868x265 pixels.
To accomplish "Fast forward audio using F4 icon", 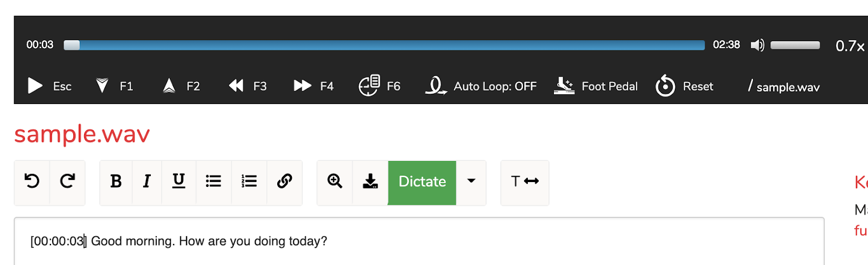I will click(302, 86).
